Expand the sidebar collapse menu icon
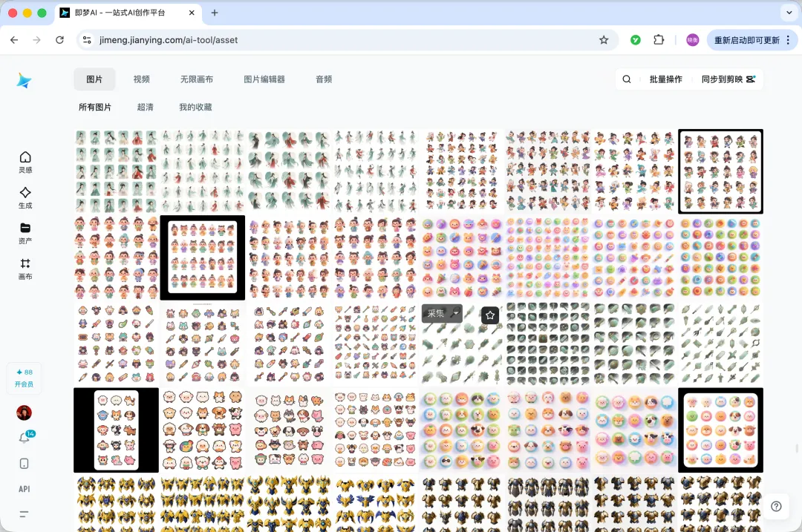The height and width of the screenshot is (532, 802). point(24,514)
